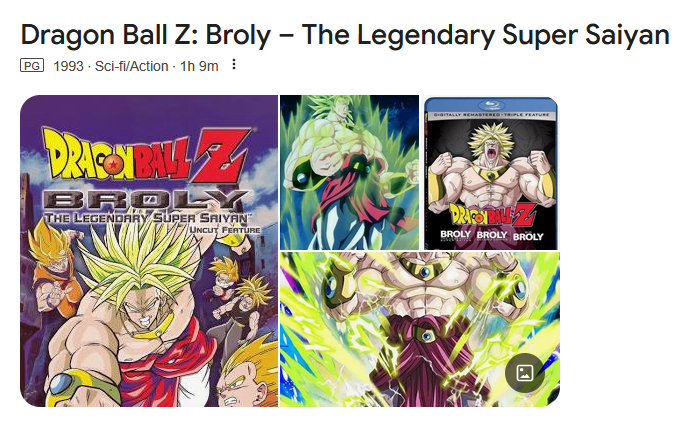Click the 1h 9m runtime text
This screenshot has height=438, width=677.
199,66
